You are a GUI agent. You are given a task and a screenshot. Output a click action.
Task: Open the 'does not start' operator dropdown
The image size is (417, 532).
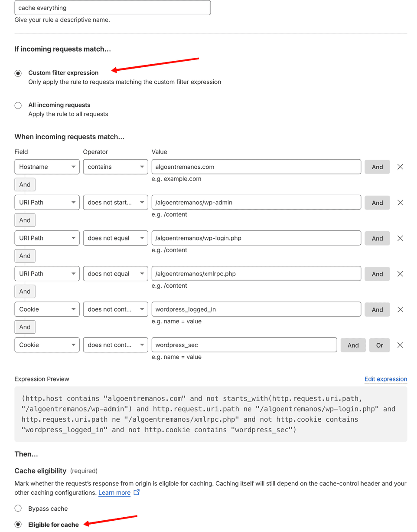pyautogui.click(x=115, y=203)
